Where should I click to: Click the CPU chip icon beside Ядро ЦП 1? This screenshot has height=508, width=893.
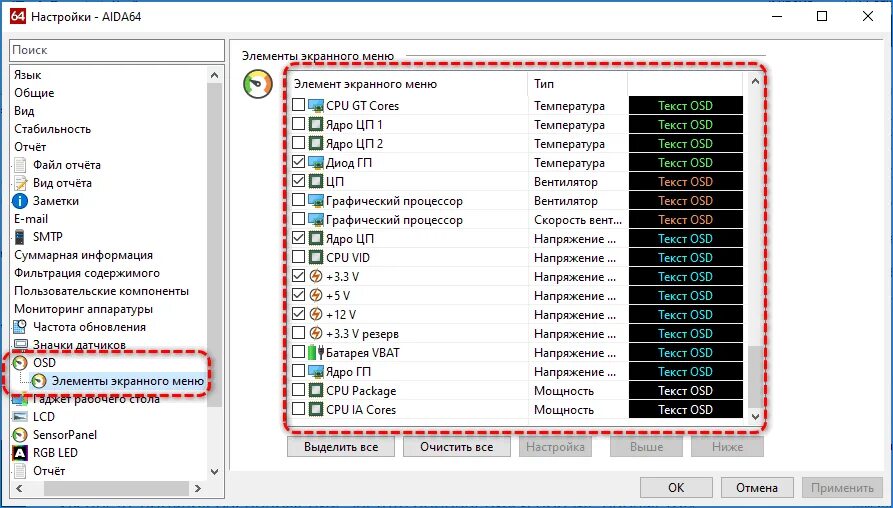click(x=316, y=125)
